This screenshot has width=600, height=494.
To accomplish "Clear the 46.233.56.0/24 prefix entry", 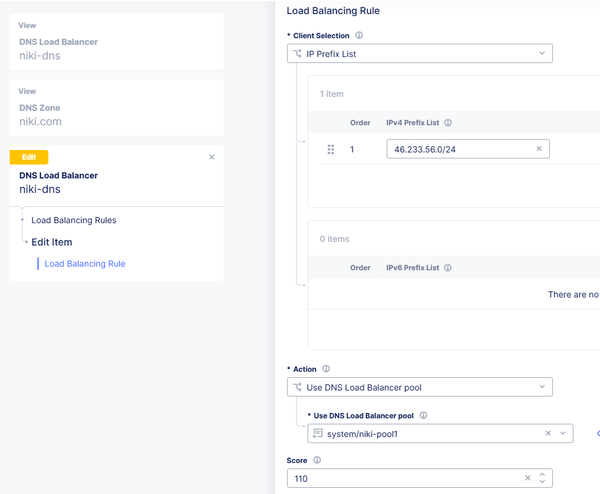I will click(539, 149).
